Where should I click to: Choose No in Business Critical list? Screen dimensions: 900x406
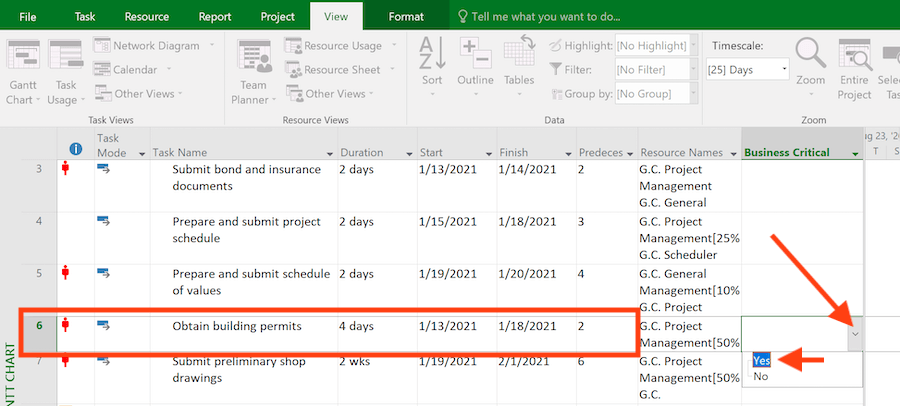pos(761,377)
